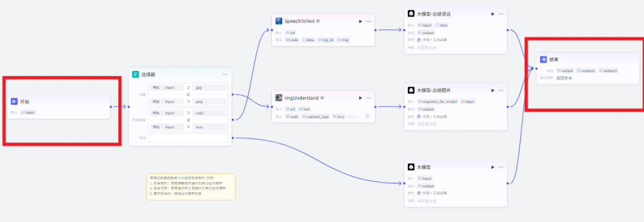
Task: Click the output1 tag in 结束 node
Action: (x=586, y=70)
